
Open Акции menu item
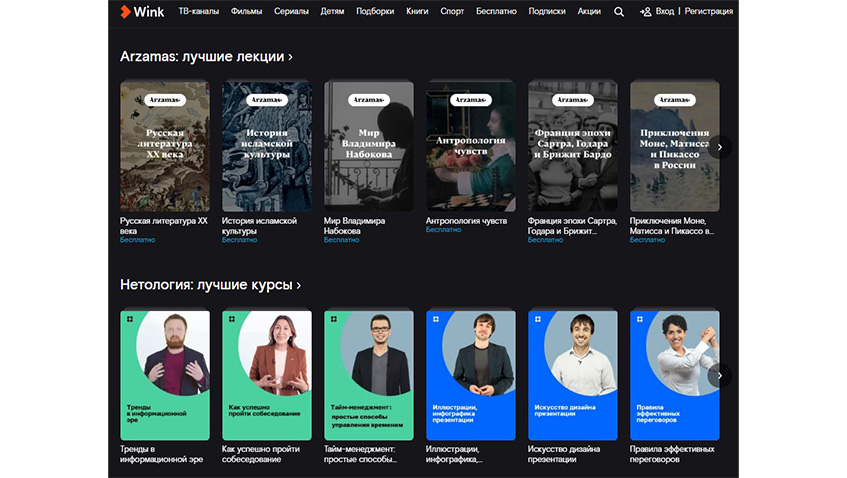click(589, 11)
